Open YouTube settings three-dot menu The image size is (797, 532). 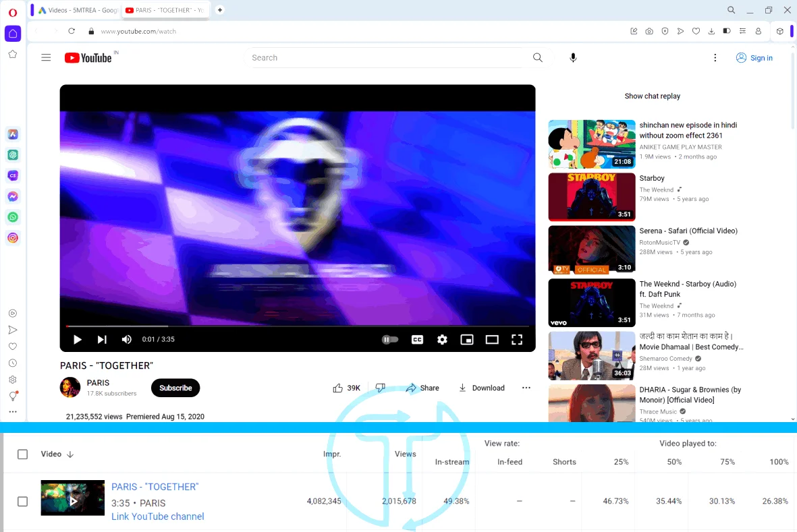[715, 58]
